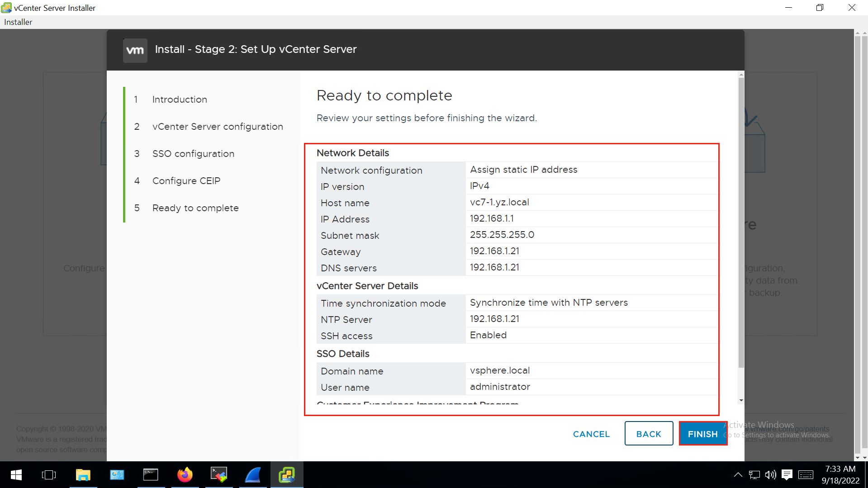Click the wizard panel vertical scrollbar
The height and width of the screenshot is (488, 868).
(741, 223)
